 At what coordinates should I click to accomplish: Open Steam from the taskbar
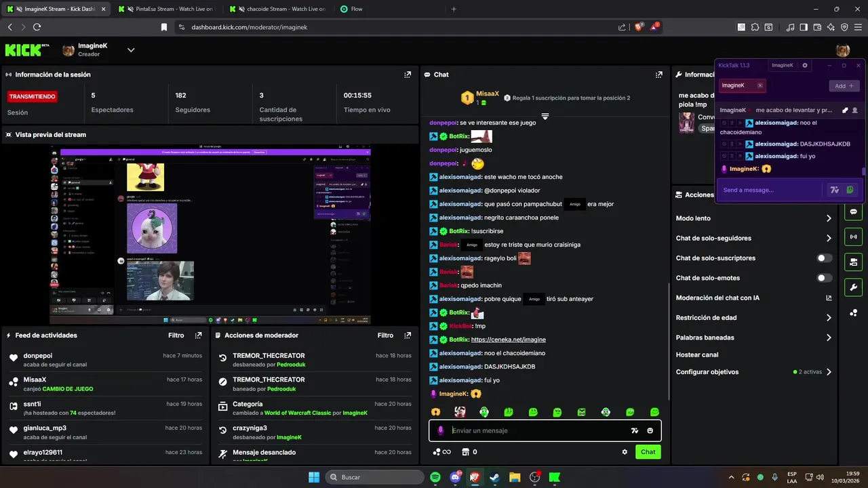494,477
